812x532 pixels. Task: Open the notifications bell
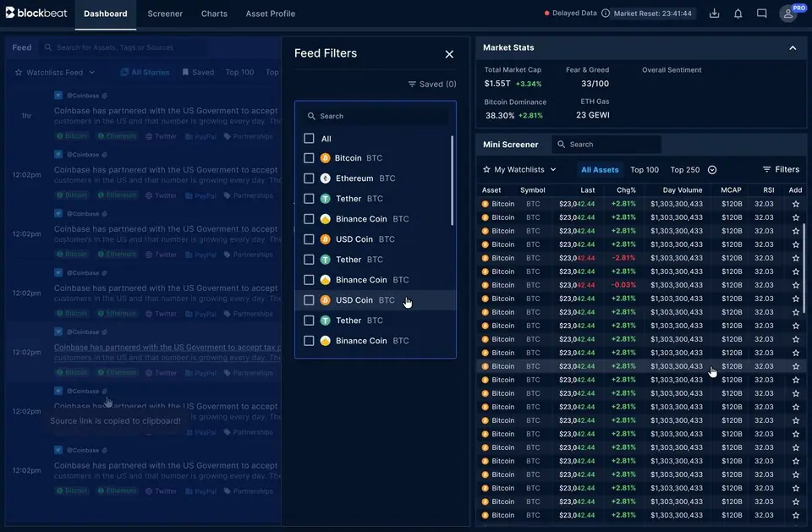(x=738, y=14)
